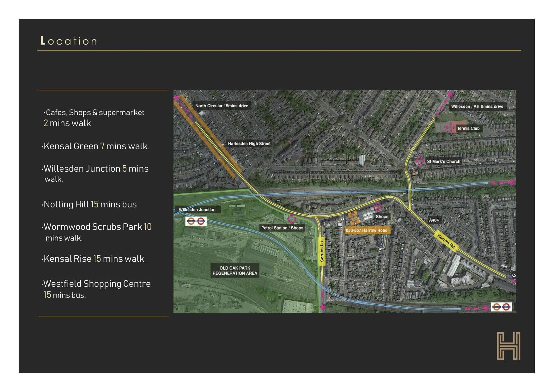Viewport: 554px width, 392px height.
Task: Click 'Kensal Green 7 mins walk' entry
Action: tap(95, 146)
